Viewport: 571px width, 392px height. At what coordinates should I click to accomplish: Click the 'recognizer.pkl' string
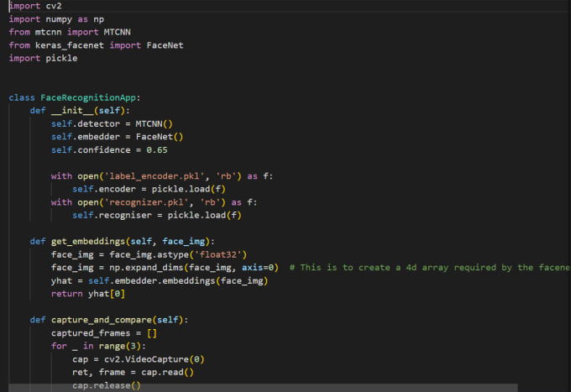146,202
